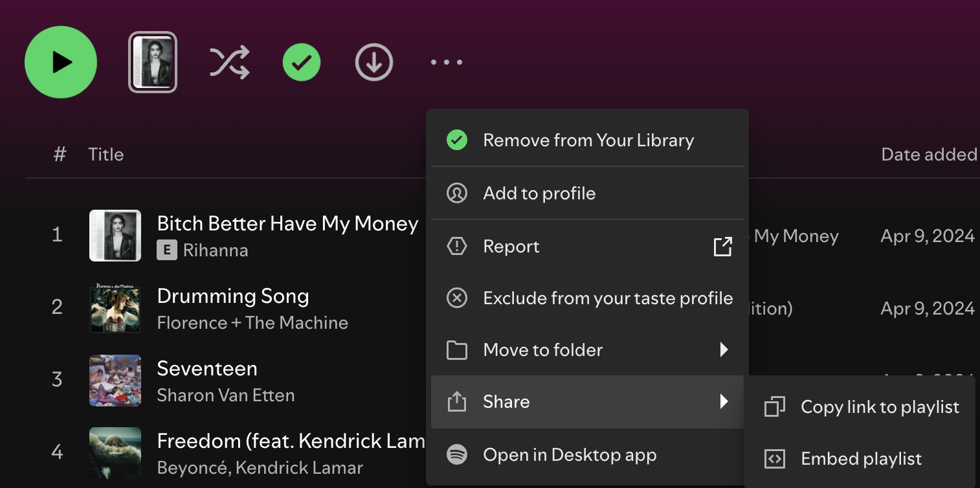Screen dimensions: 980x488
Task: Select track number 4 row index
Action: (x=57, y=452)
